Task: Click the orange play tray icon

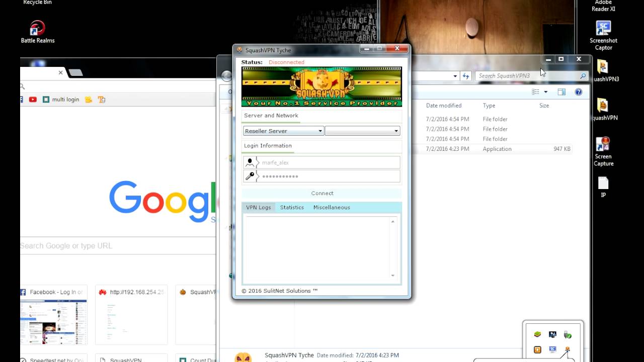Action: point(537,349)
